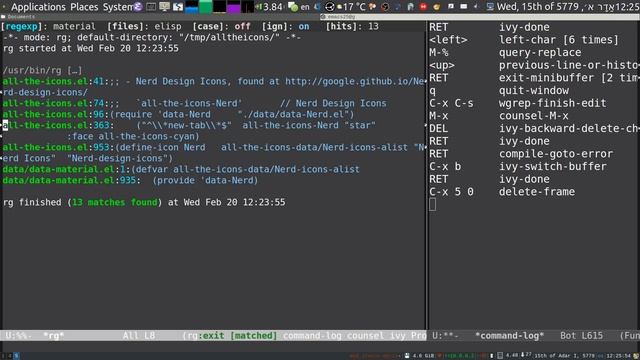Click the 'delete-frame' log entry
The image size is (640, 360).
tap(537, 192)
